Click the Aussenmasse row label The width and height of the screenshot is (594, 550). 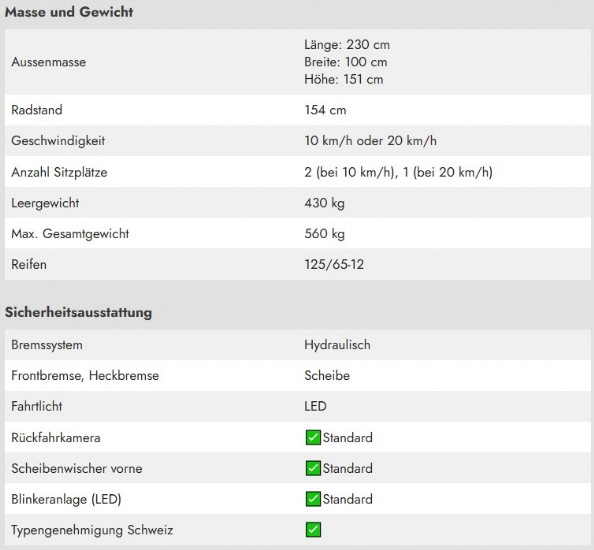tap(48, 62)
